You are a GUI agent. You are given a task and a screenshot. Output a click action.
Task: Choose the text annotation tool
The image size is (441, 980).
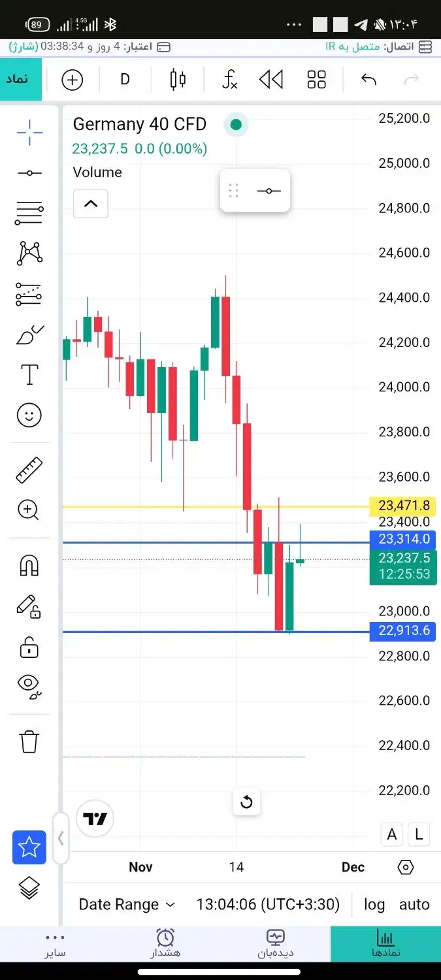[29, 375]
